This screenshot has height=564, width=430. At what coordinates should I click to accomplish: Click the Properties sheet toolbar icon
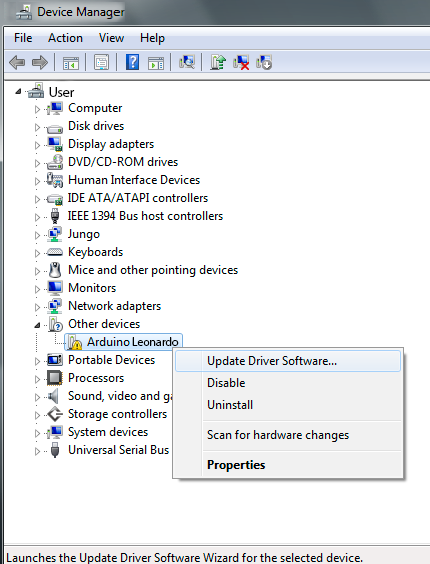(x=101, y=62)
